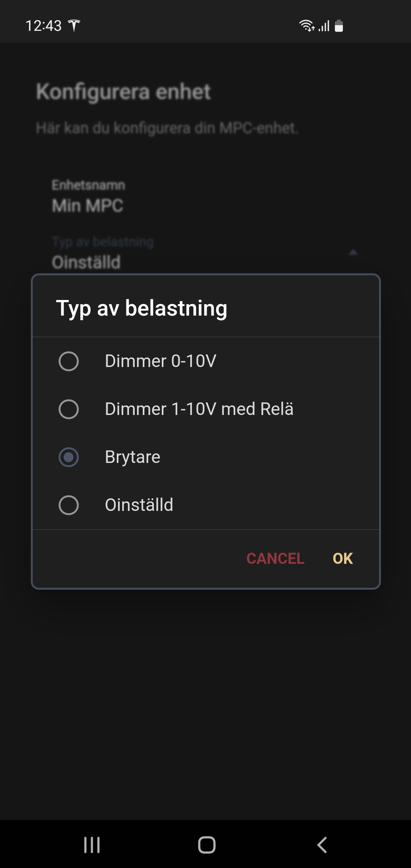Tap the Typ av belastning dialog title

[142, 308]
